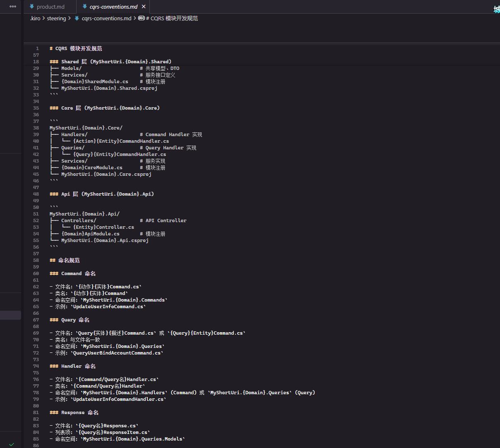The width and height of the screenshot is (500, 448).
Task: Close the cqrs-conventions.md tab
Action: click(x=144, y=7)
